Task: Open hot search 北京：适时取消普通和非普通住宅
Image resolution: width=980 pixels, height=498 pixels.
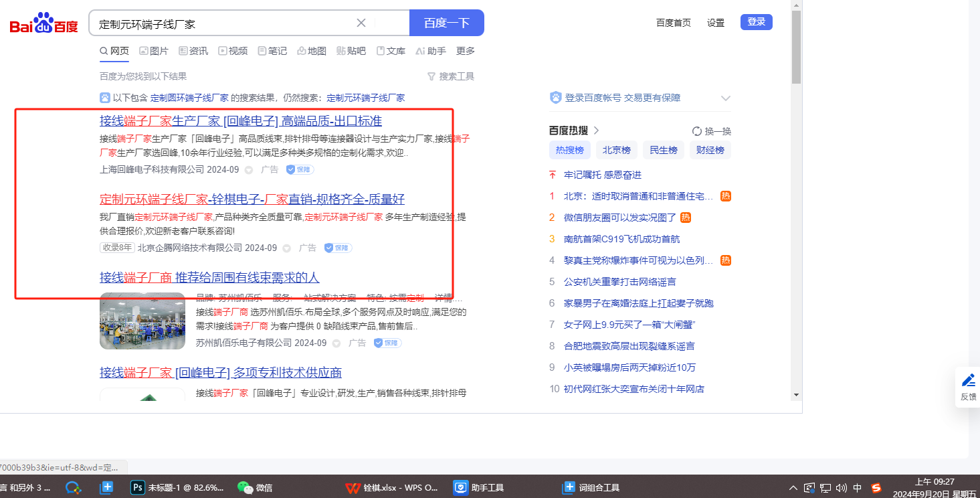Action: 639,196
